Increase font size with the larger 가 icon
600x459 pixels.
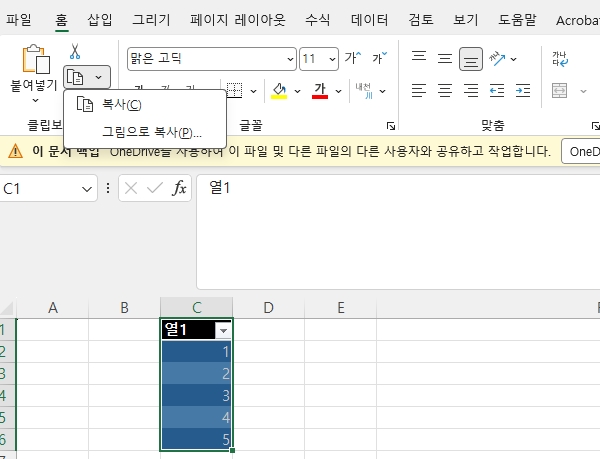tap(352, 58)
